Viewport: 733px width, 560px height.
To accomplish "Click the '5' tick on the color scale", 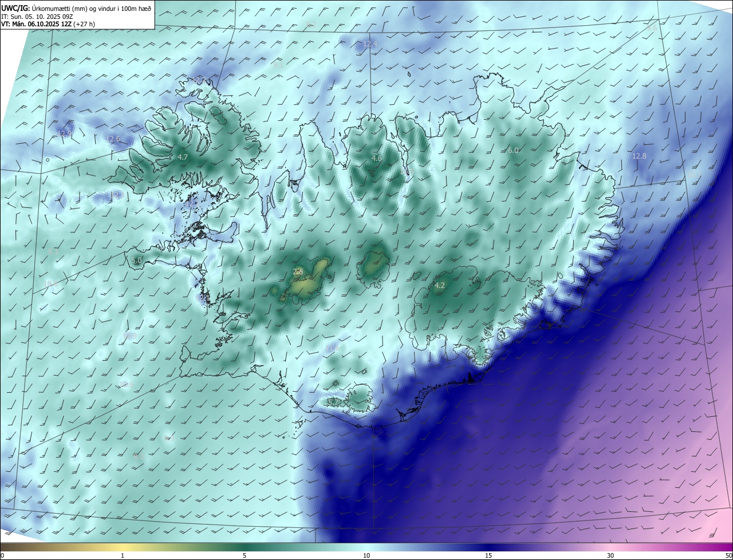I will 245,555.
